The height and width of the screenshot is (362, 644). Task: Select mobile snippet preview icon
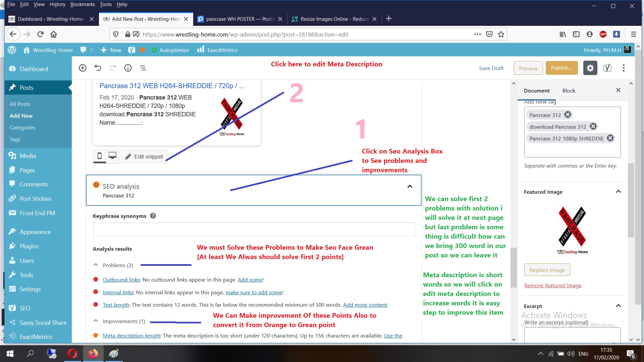click(x=100, y=156)
